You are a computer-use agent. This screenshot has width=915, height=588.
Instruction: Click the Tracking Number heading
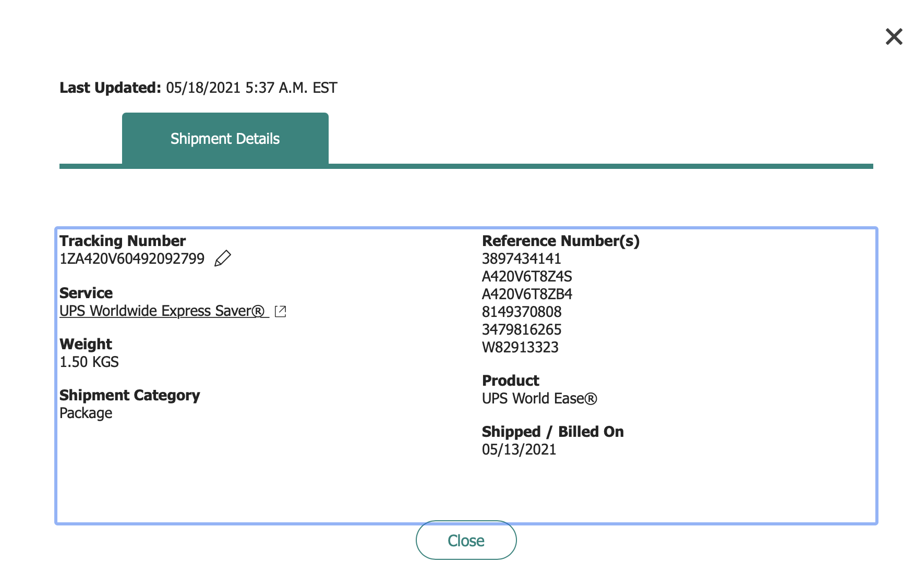123,241
